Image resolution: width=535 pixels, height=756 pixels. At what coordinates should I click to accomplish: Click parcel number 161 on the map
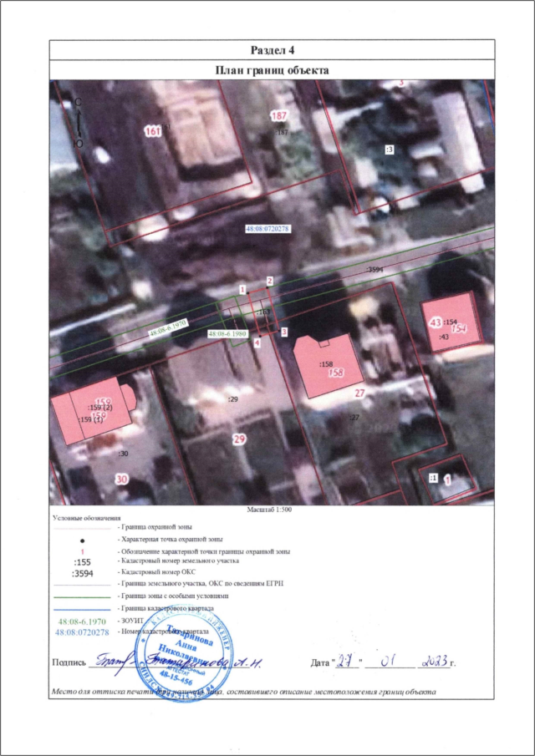(x=152, y=131)
